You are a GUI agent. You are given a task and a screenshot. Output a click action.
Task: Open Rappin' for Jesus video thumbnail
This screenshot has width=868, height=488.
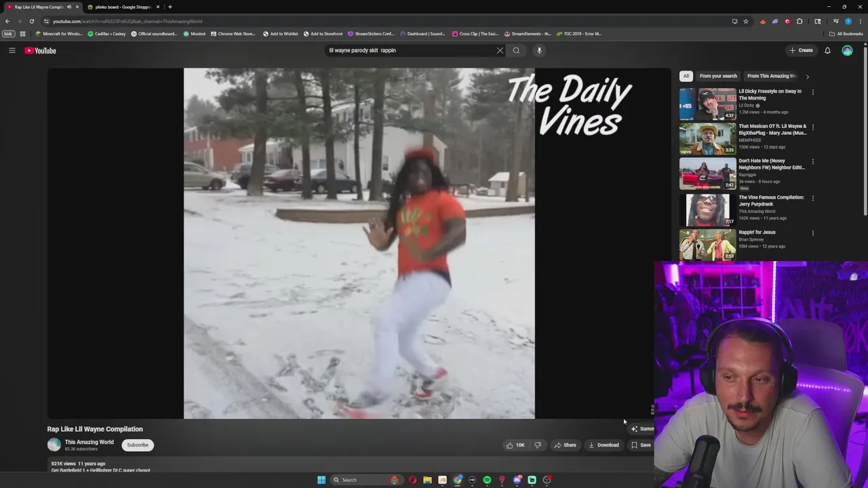tap(707, 245)
